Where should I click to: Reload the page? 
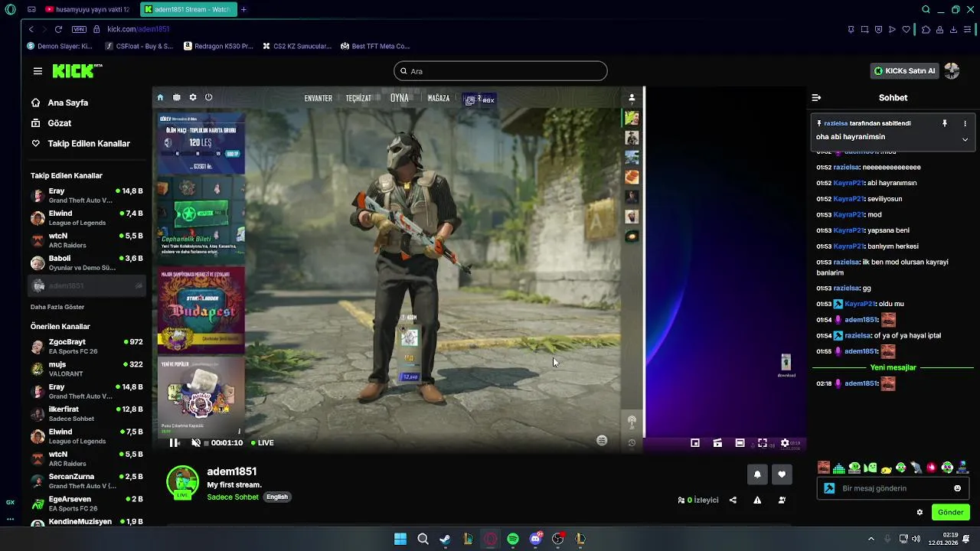pos(58,29)
